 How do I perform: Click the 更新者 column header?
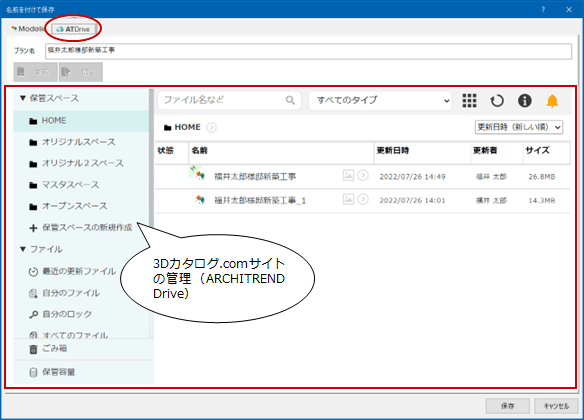(x=485, y=150)
